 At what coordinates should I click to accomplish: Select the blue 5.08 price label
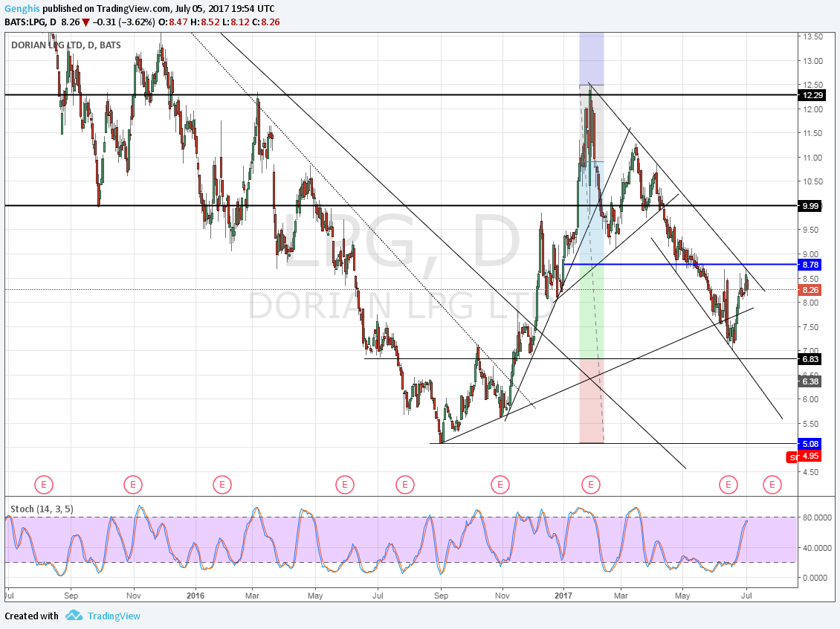[x=810, y=444]
